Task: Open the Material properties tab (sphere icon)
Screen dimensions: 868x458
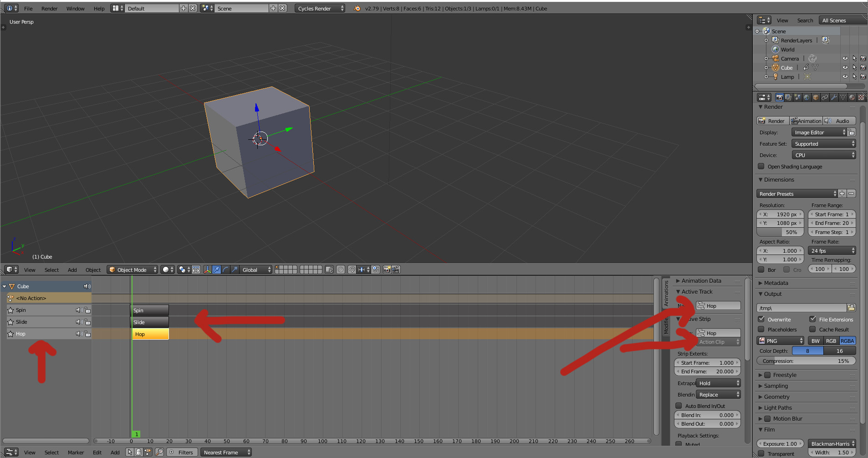Action: pyautogui.click(x=852, y=97)
